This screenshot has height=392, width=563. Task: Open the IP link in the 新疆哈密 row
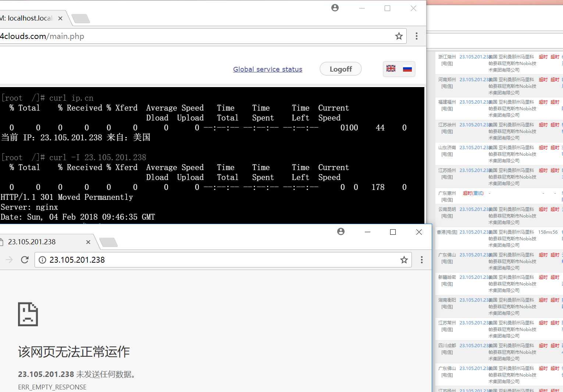474,277
